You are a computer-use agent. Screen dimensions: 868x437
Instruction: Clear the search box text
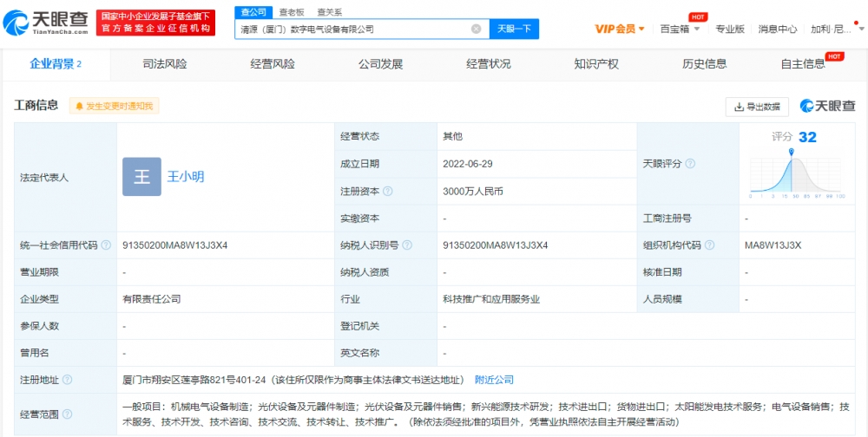[476, 29]
